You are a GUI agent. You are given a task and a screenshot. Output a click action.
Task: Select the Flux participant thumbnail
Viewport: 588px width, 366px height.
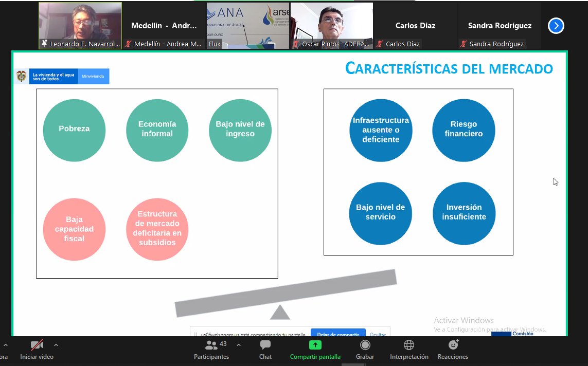click(247, 23)
